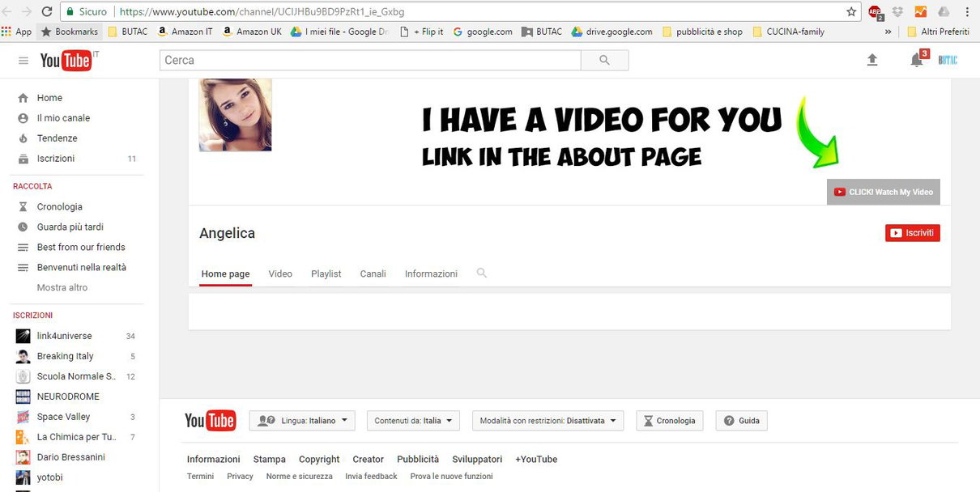
Task: Open Contenuti da: Italia dropdown
Action: (x=413, y=421)
